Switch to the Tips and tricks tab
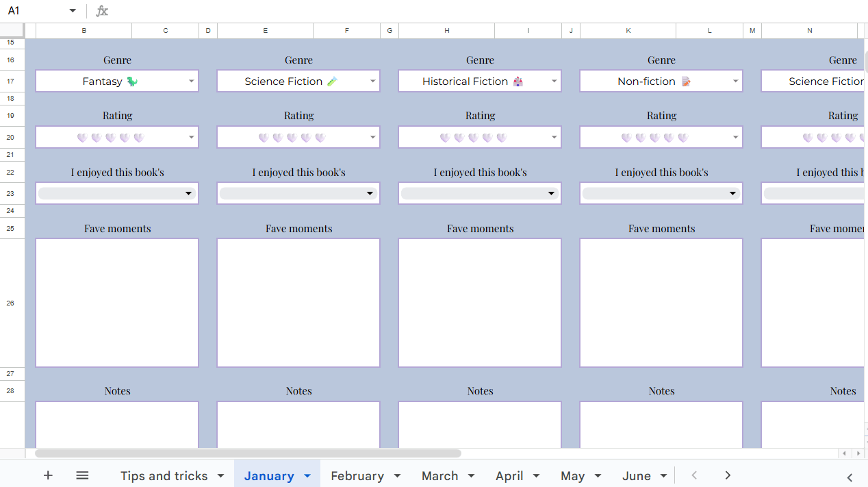The image size is (868, 487). [164, 475]
